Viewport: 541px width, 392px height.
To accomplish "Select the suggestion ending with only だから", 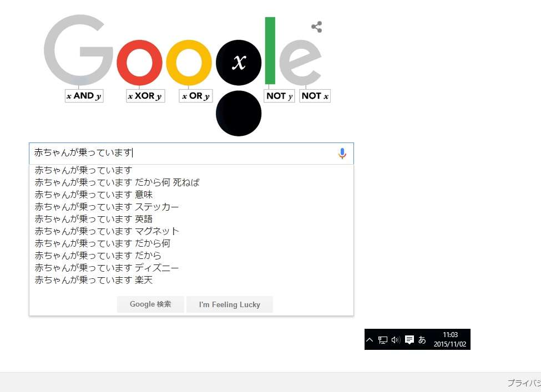I will (191, 256).
